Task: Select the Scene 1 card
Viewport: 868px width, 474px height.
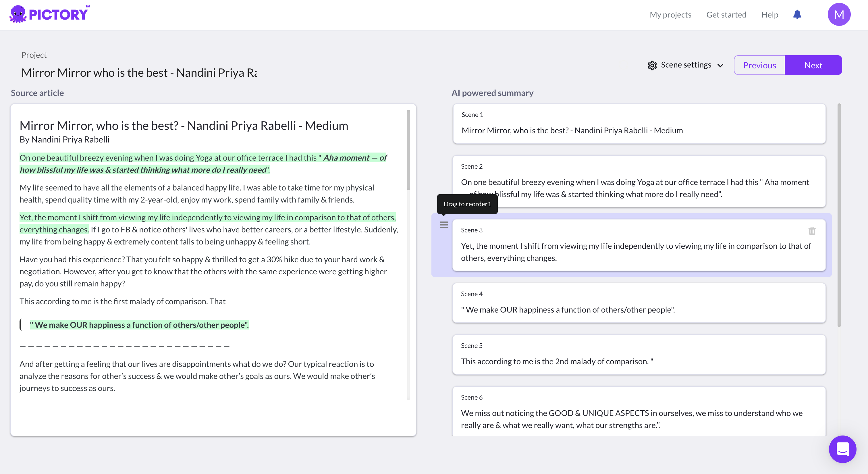Action: (x=639, y=124)
